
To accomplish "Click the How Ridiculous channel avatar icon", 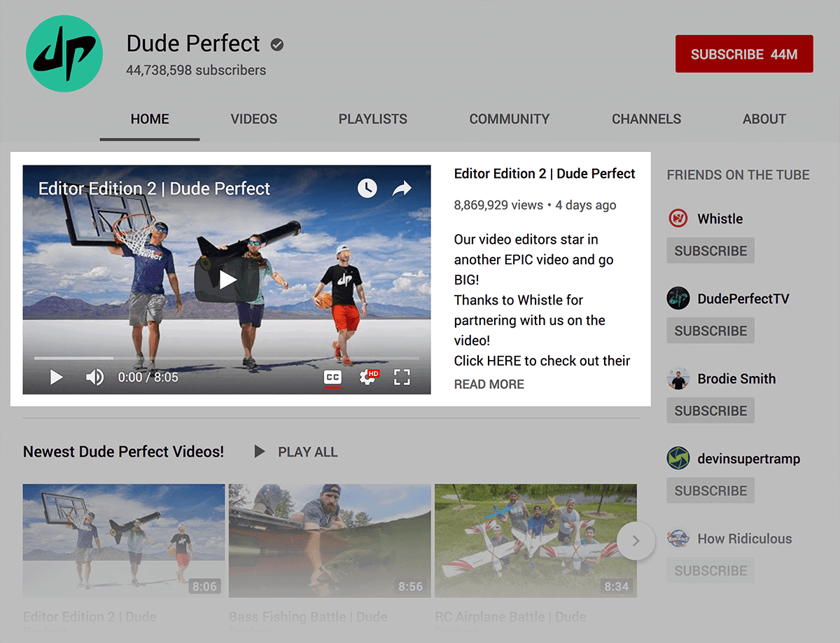I will click(678, 539).
